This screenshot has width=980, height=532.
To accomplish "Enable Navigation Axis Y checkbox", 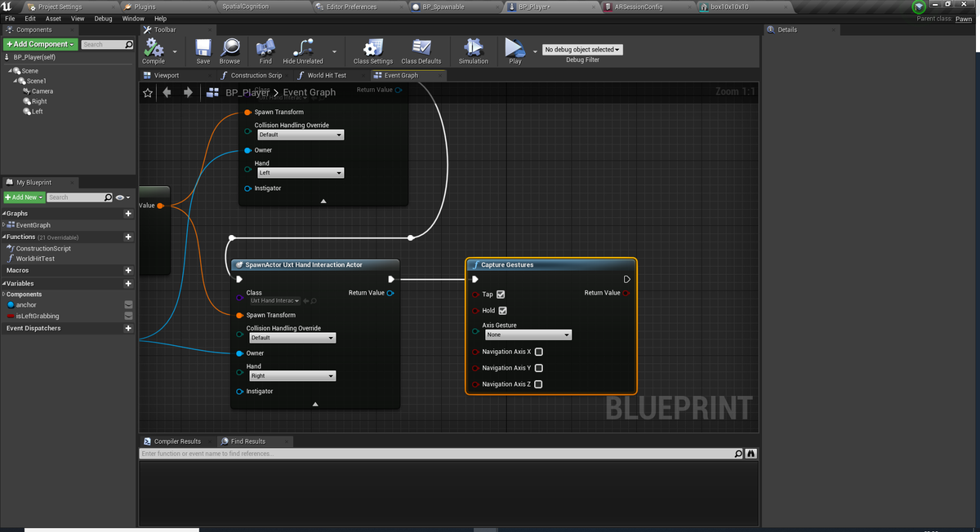I will [538, 368].
